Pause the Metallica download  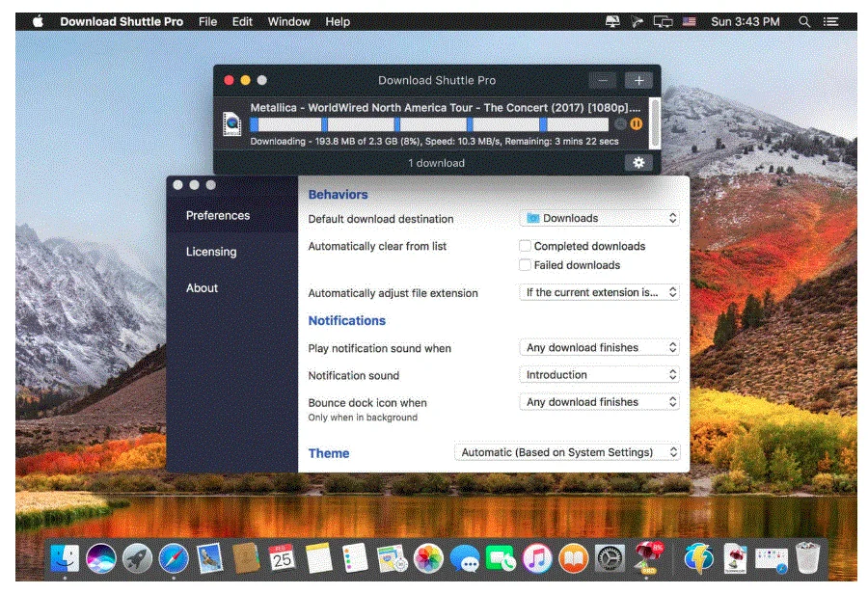tap(637, 124)
